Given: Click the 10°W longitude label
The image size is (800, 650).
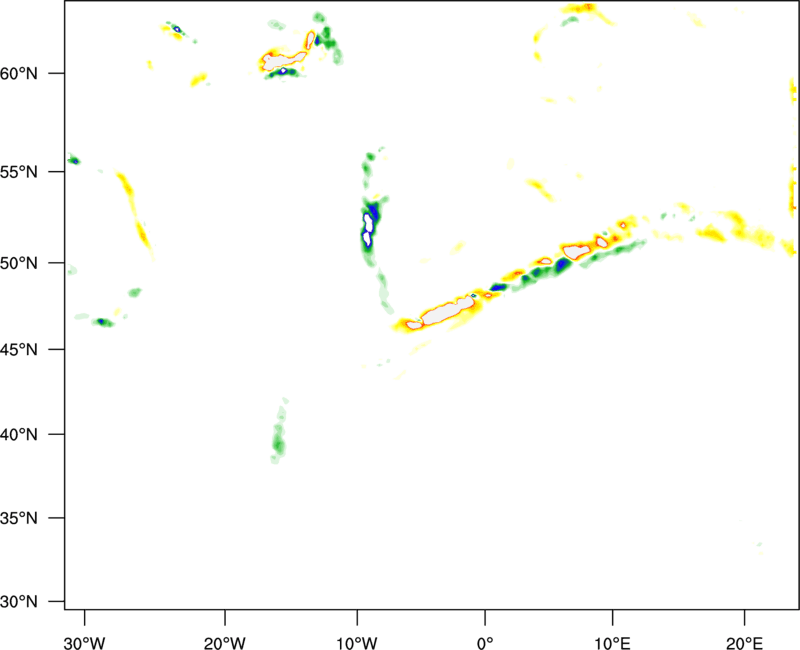Looking at the screenshot, I should coord(357,643).
